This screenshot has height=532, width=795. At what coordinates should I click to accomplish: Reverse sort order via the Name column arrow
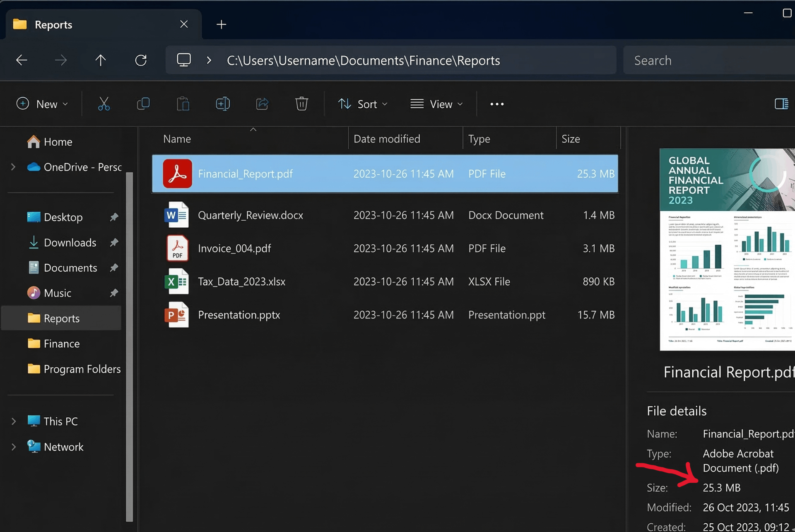tap(253, 130)
